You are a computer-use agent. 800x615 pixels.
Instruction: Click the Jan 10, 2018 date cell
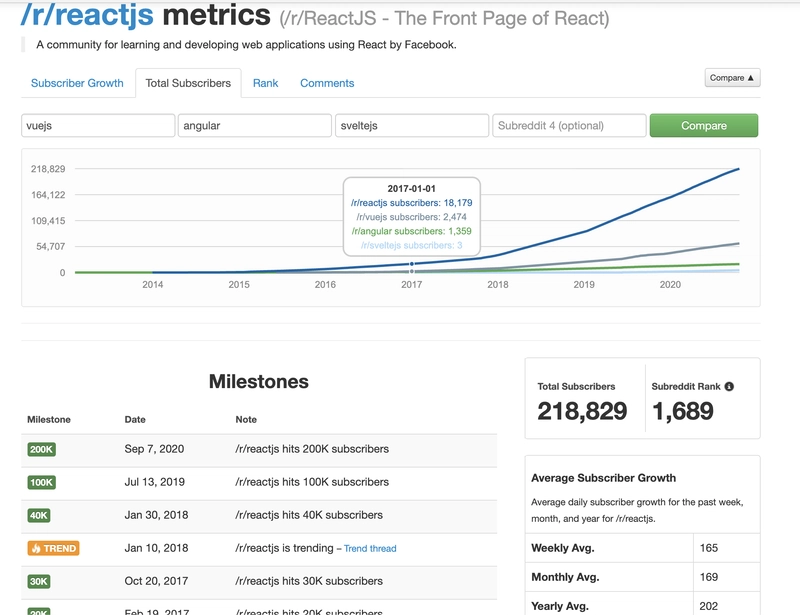point(156,548)
